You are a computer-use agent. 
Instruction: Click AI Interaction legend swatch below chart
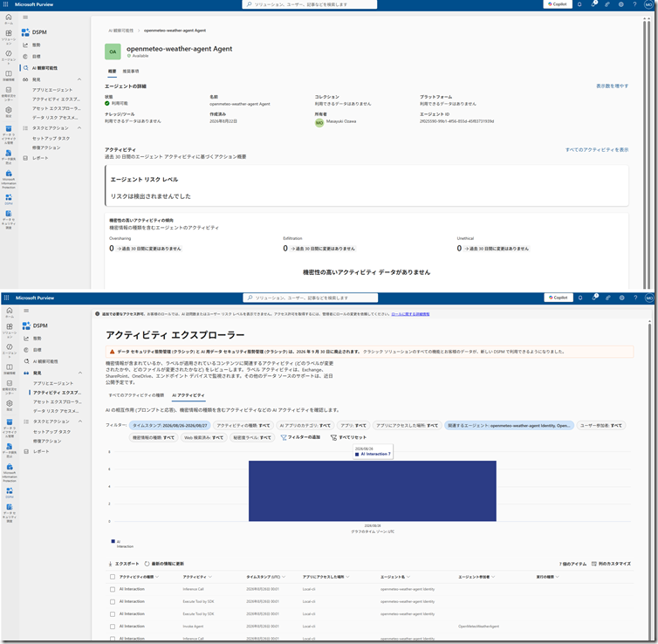[113, 541]
